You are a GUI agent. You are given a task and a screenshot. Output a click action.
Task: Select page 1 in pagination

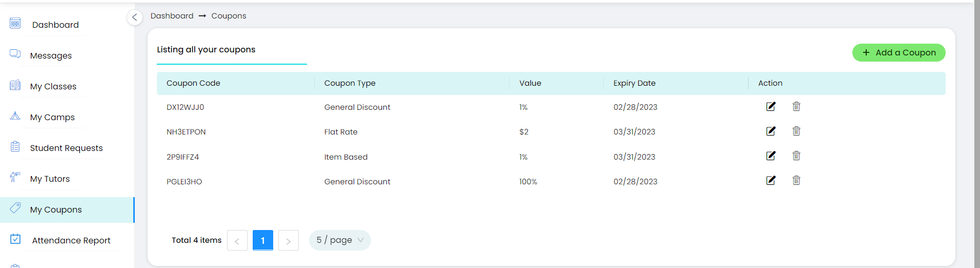pos(263,240)
